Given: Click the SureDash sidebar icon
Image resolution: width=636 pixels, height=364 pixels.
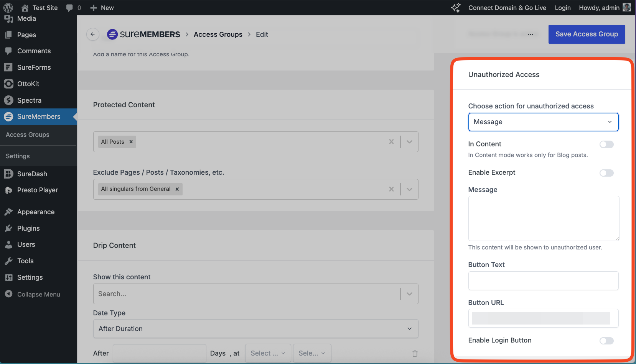Looking at the screenshot, I should 8,174.
